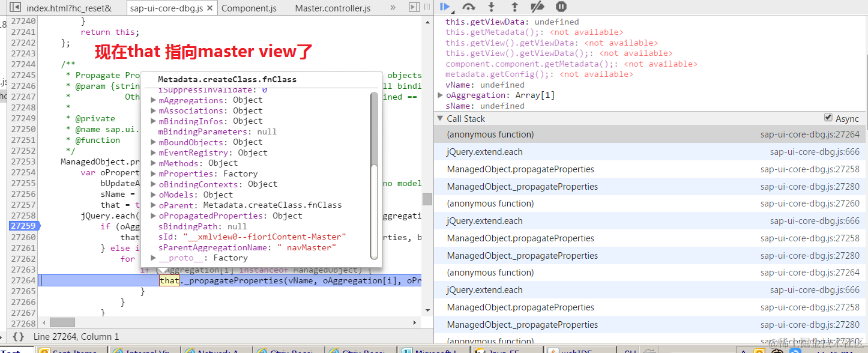Click sParentAggregationName value " navMaster"
The width and height of the screenshot is (868, 353).
[306, 247]
